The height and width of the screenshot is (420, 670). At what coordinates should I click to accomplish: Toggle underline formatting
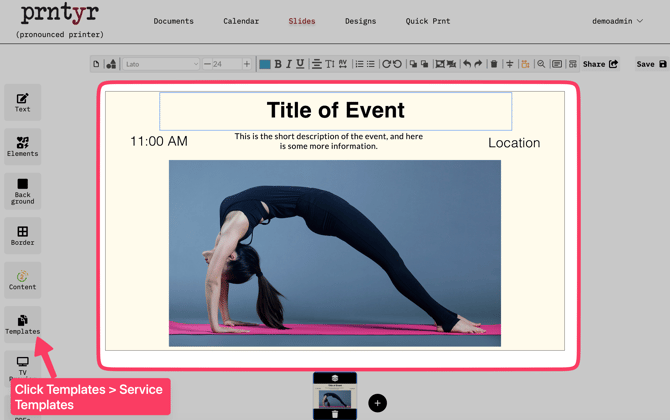coord(300,64)
